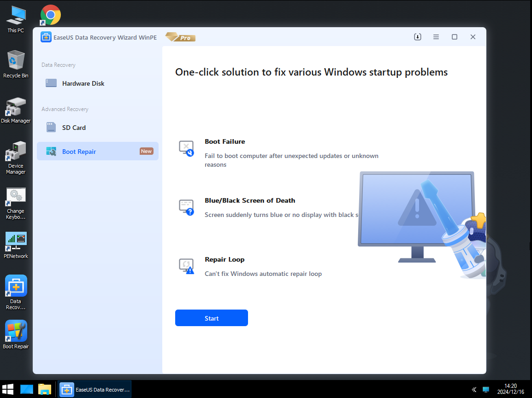This screenshot has height=398, width=532.
Task: Click the EaseUS app logo in title bar
Action: click(x=46, y=37)
